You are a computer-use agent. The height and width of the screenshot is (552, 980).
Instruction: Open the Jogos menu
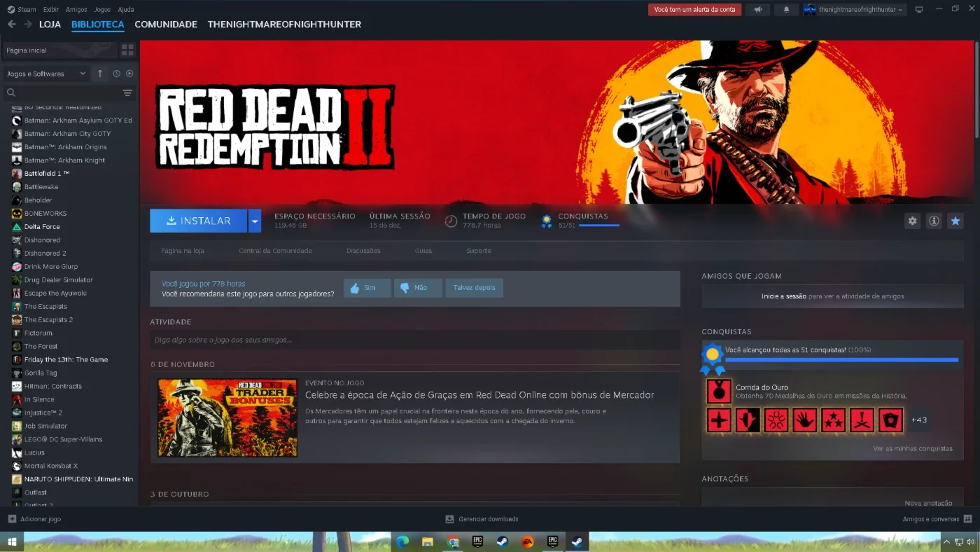pyautogui.click(x=102, y=10)
